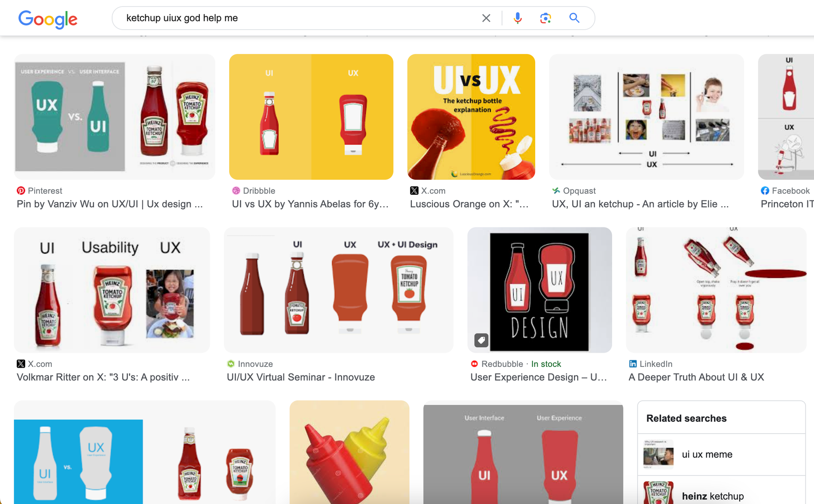This screenshot has width=814, height=504.
Task: Open the Opquast article title link
Action: pos(640,204)
